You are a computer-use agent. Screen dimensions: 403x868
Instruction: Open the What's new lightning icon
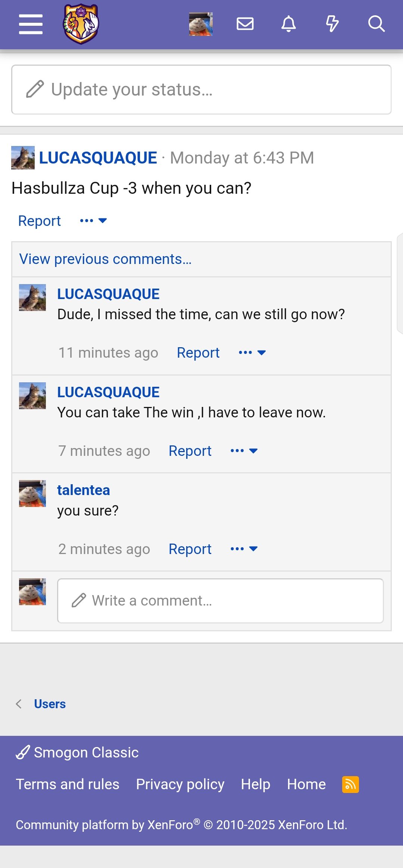(332, 24)
